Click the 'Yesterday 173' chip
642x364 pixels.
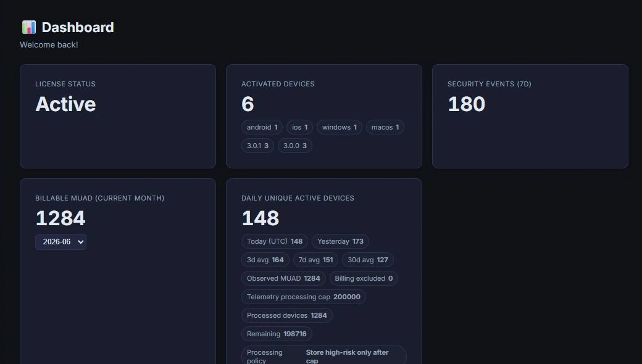click(x=340, y=241)
